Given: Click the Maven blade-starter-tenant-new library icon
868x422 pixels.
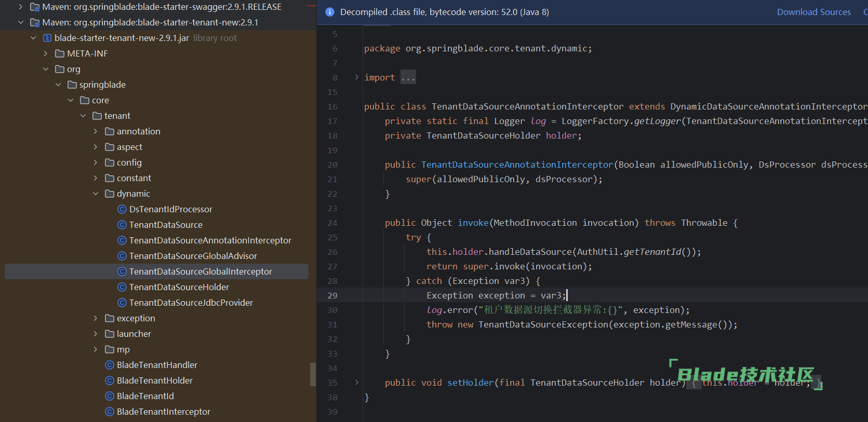Looking at the screenshot, I should [35, 22].
